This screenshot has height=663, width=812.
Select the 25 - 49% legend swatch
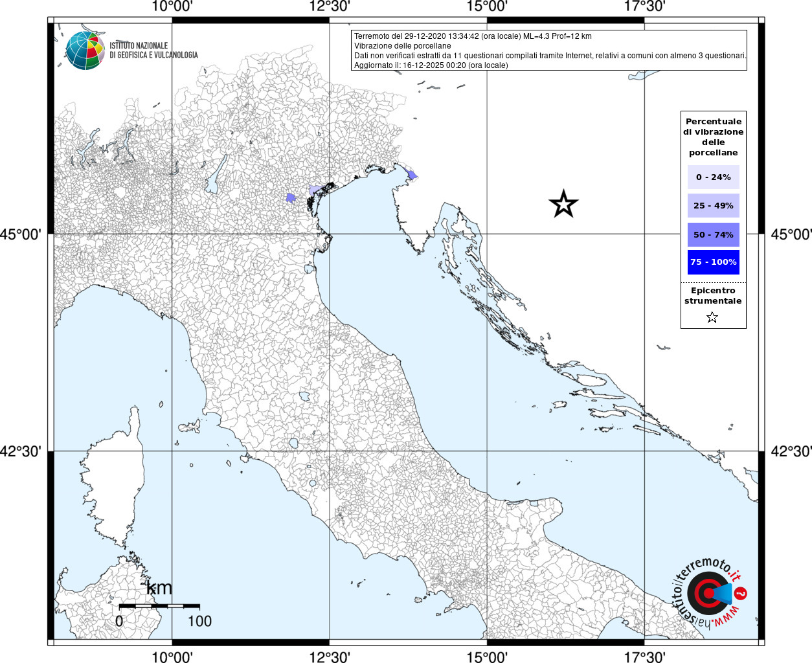713,205
